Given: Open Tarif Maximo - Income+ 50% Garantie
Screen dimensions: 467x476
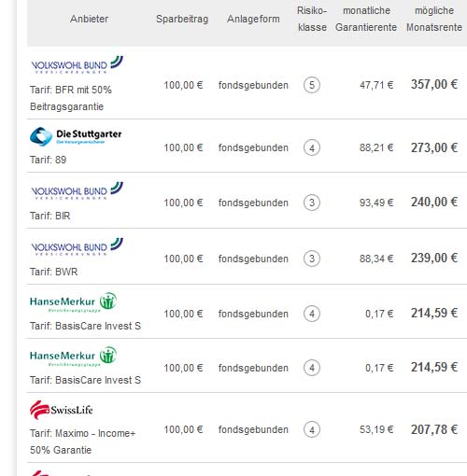Looking at the screenshot, I should coord(83,441).
